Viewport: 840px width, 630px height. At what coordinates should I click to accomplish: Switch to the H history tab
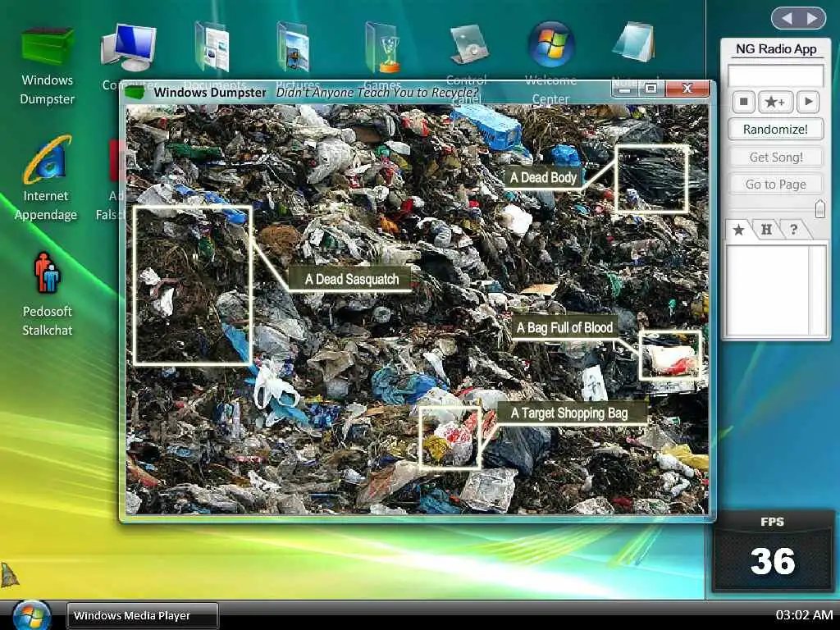click(x=767, y=230)
